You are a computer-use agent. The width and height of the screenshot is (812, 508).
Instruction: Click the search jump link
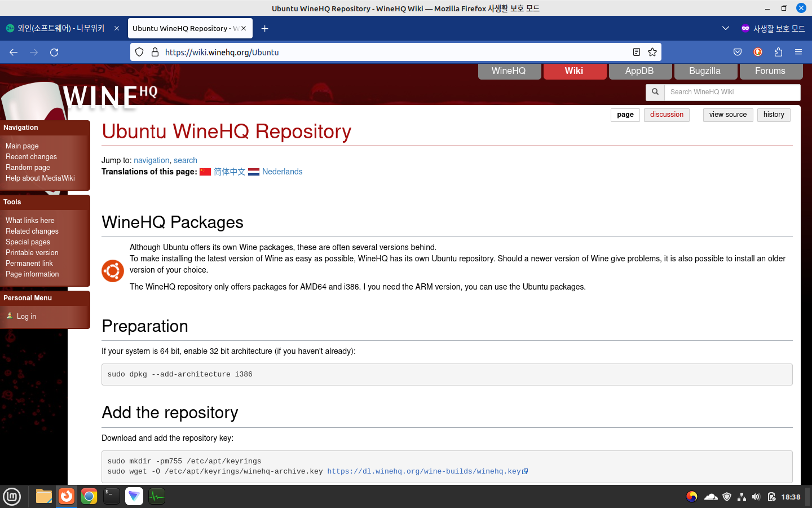[x=186, y=160]
